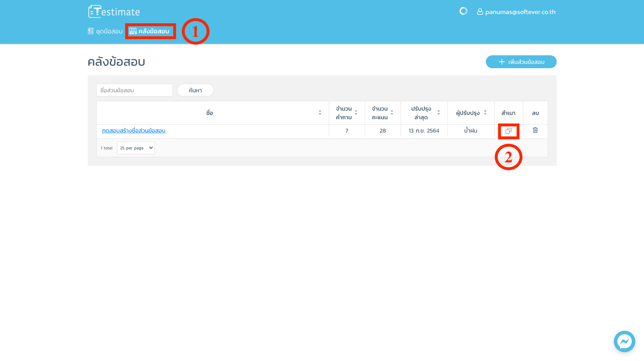644x361 pixels.
Task: Click the ชุดข้อสอบ document icon
Action: point(91,31)
